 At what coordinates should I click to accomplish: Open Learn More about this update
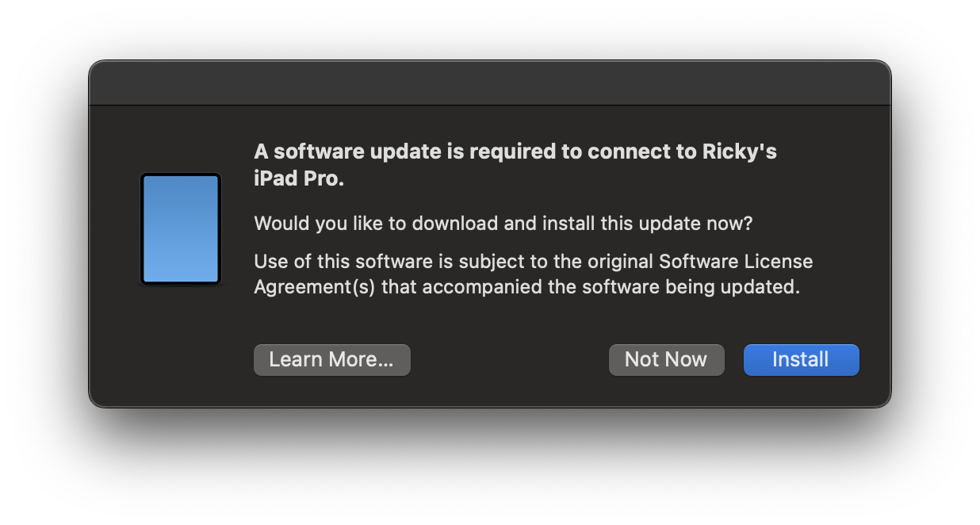[x=331, y=359]
